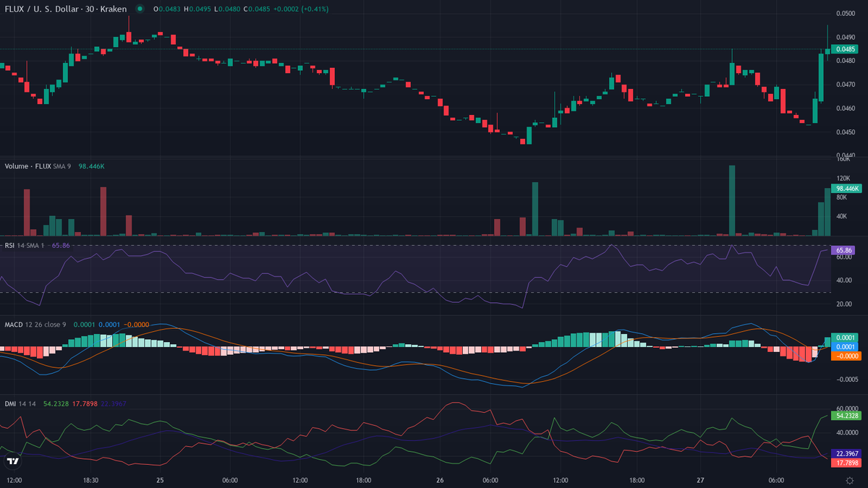The width and height of the screenshot is (868, 488).
Task: Click the 25 date label on time axis
Action: coord(161,480)
